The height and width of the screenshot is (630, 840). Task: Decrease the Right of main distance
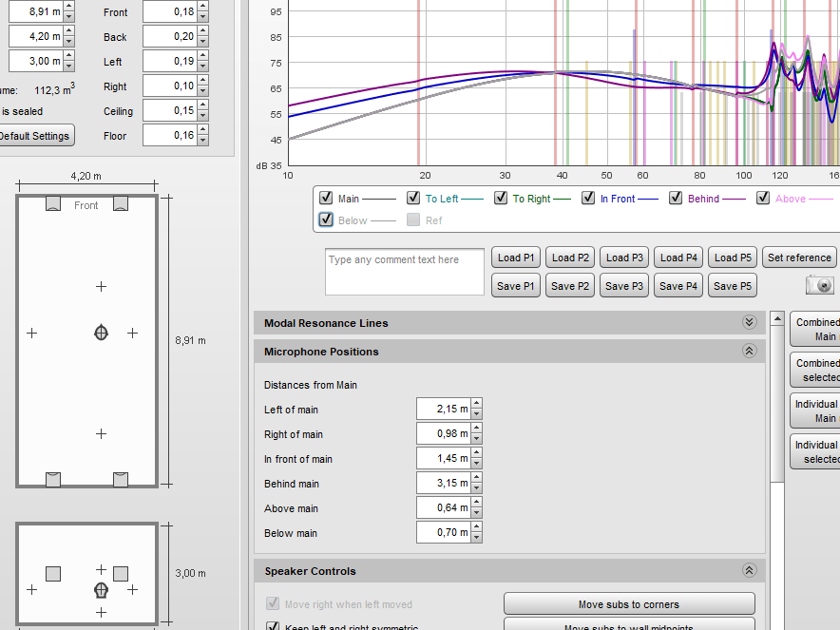476,439
